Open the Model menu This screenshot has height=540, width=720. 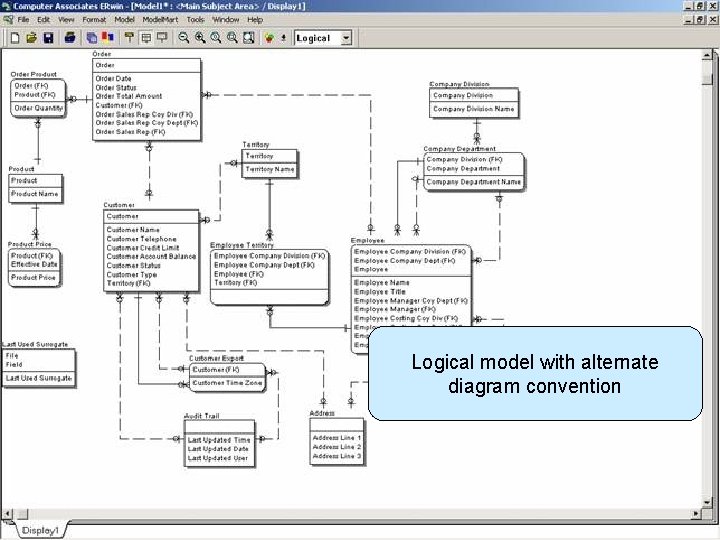(124, 20)
